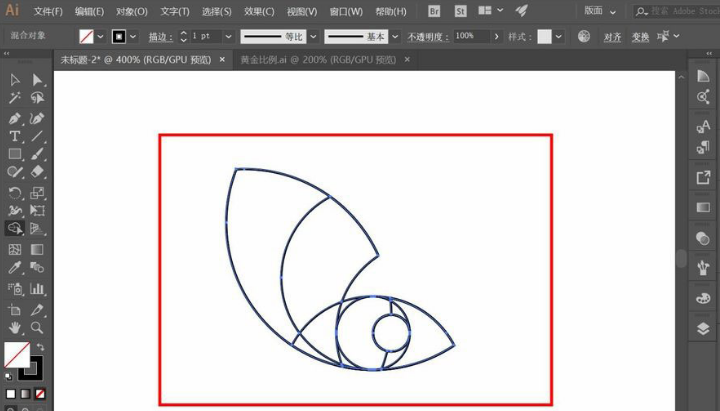Image resolution: width=720 pixels, height=411 pixels.
Task: Open the 描边 stroke panel link
Action: [x=160, y=37]
